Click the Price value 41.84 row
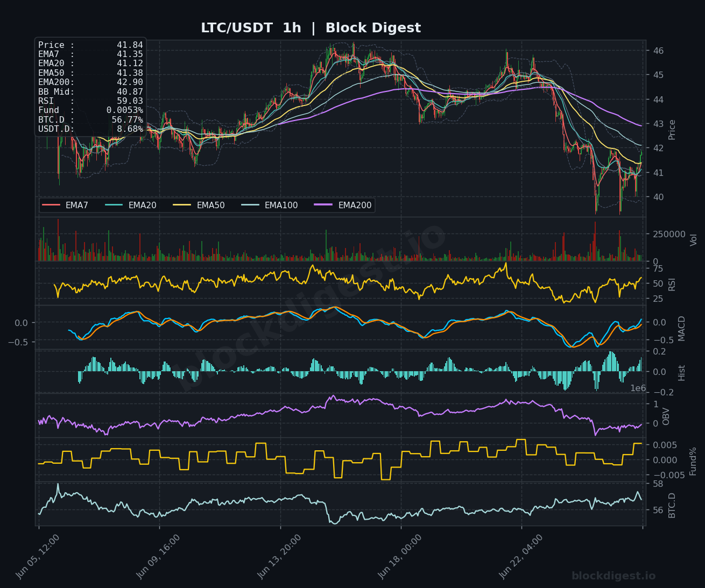Screen dimensions: 705x588 coord(90,45)
